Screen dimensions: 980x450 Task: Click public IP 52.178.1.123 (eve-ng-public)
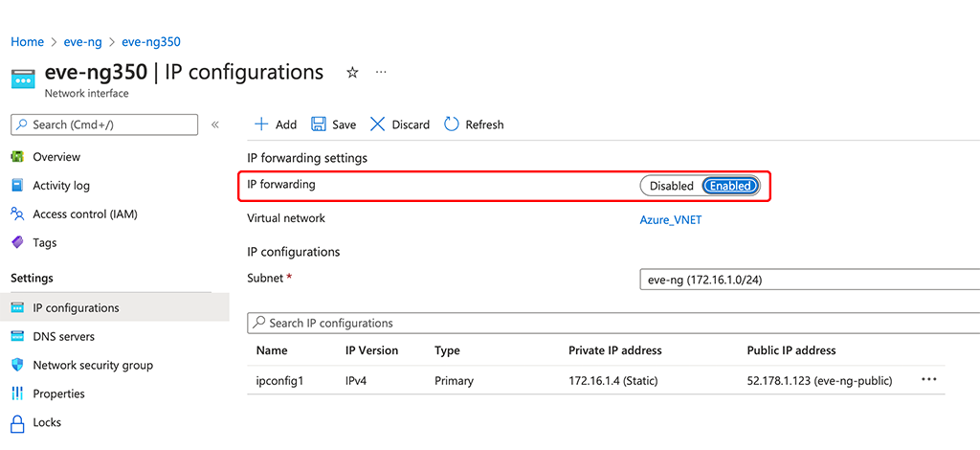pos(819,380)
